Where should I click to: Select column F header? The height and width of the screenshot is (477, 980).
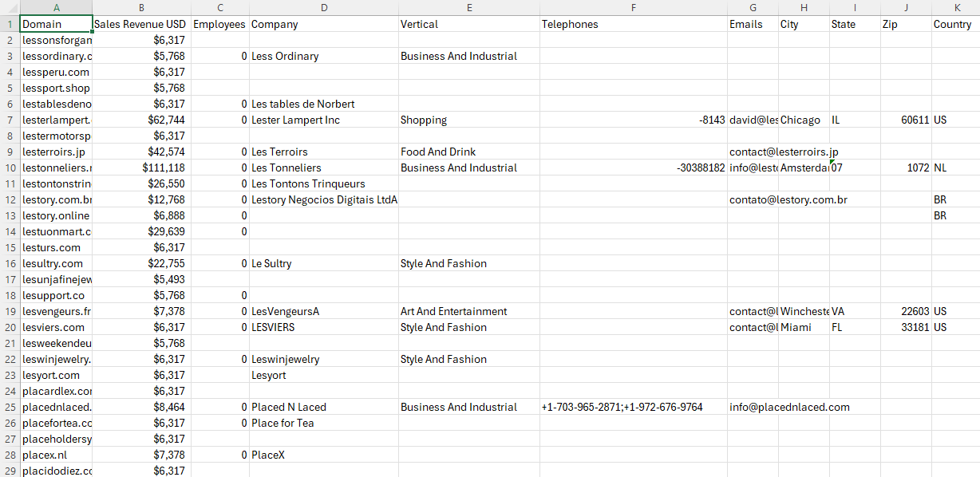[633, 7]
